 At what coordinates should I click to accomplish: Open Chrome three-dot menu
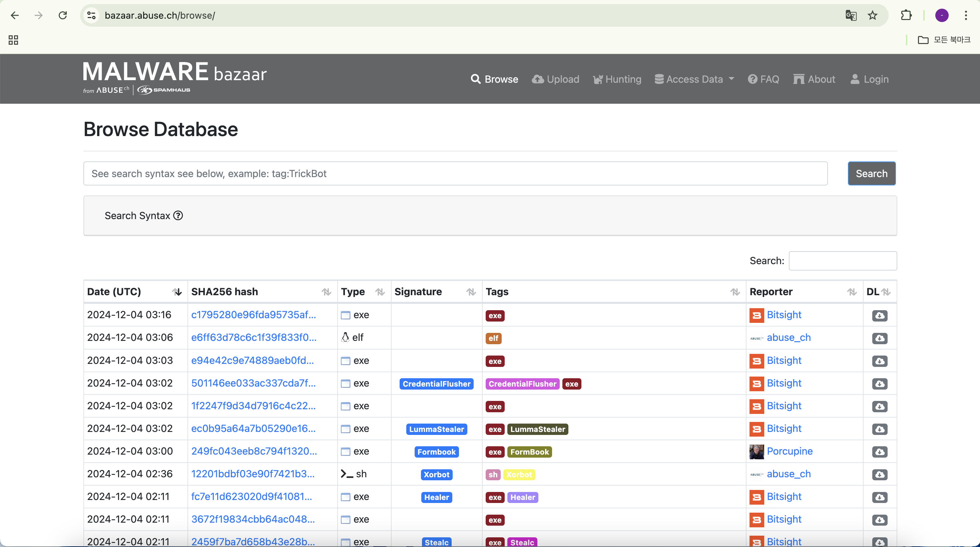pos(966,16)
